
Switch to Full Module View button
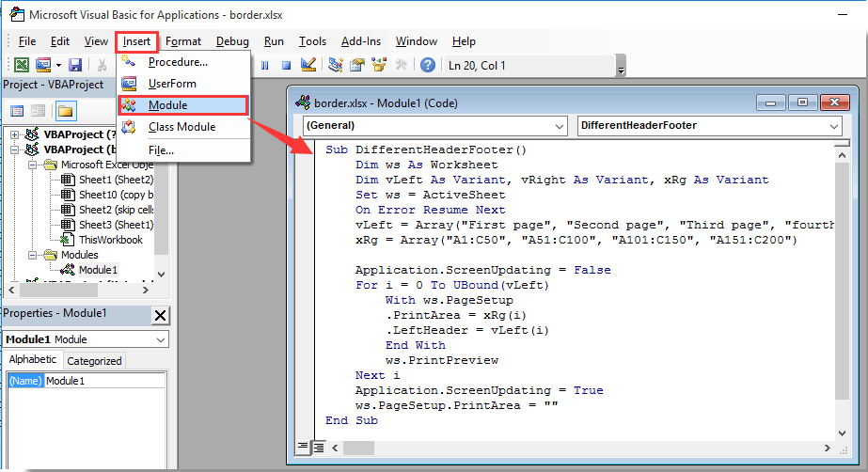coord(319,447)
